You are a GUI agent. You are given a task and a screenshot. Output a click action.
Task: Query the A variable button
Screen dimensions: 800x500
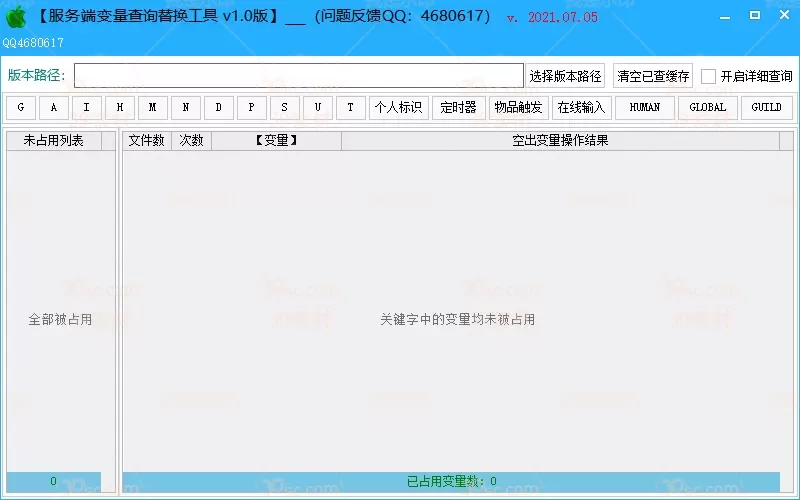click(x=54, y=108)
